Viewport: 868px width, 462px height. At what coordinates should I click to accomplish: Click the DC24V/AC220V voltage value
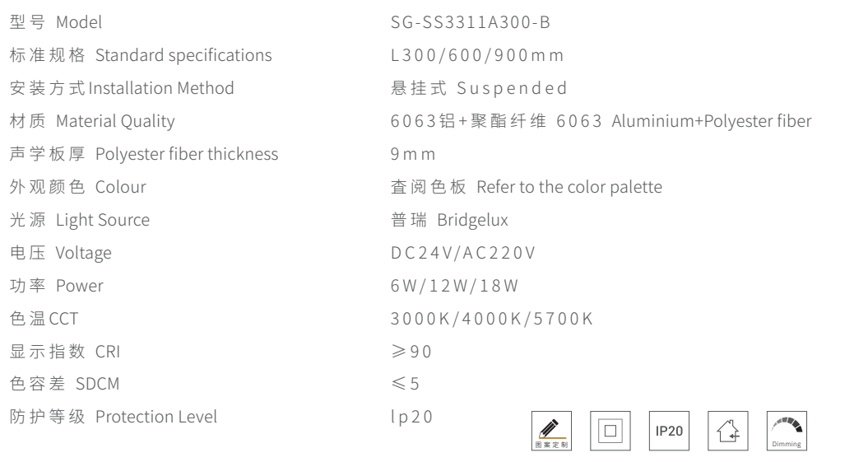(463, 253)
